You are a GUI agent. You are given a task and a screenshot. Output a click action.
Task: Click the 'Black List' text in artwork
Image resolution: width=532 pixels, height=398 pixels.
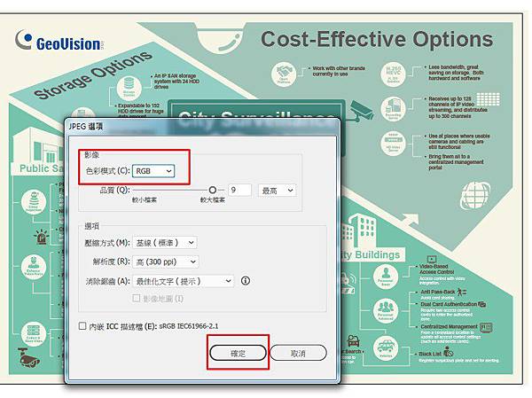pyautogui.click(x=430, y=354)
